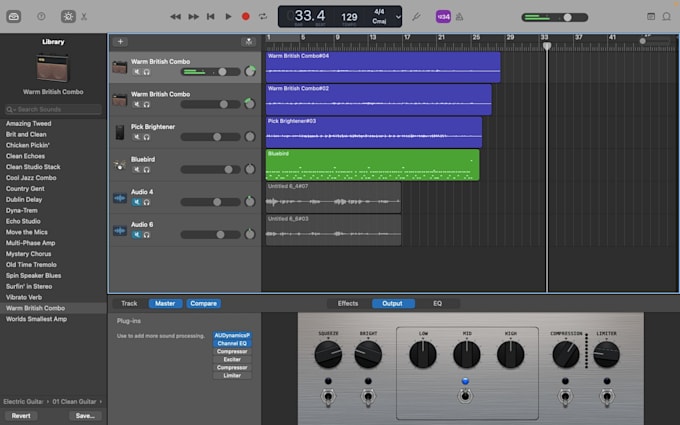Toggle Smart Controls dial button
Image resolution: width=680 pixels, height=425 pixels.
pyautogui.click(x=68, y=16)
